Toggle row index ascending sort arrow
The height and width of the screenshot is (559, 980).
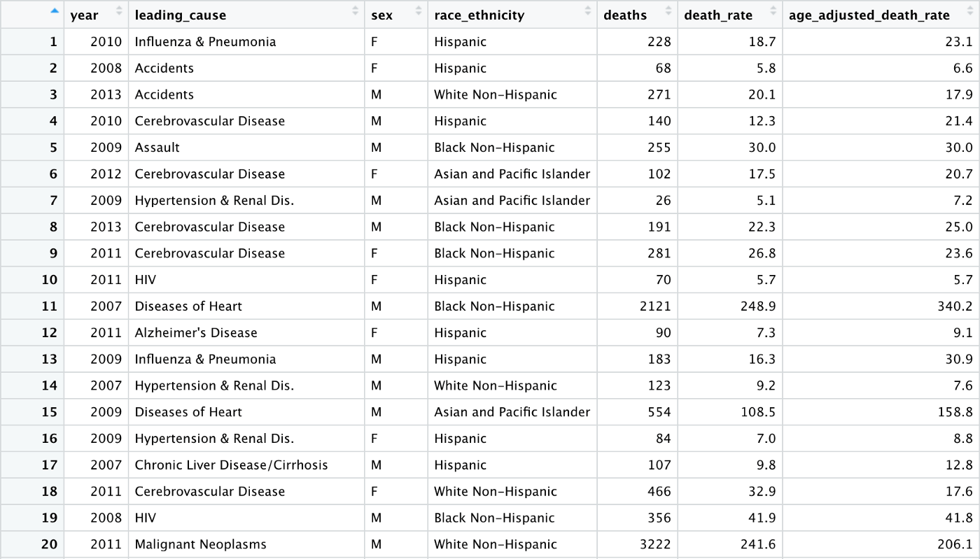coord(55,10)
